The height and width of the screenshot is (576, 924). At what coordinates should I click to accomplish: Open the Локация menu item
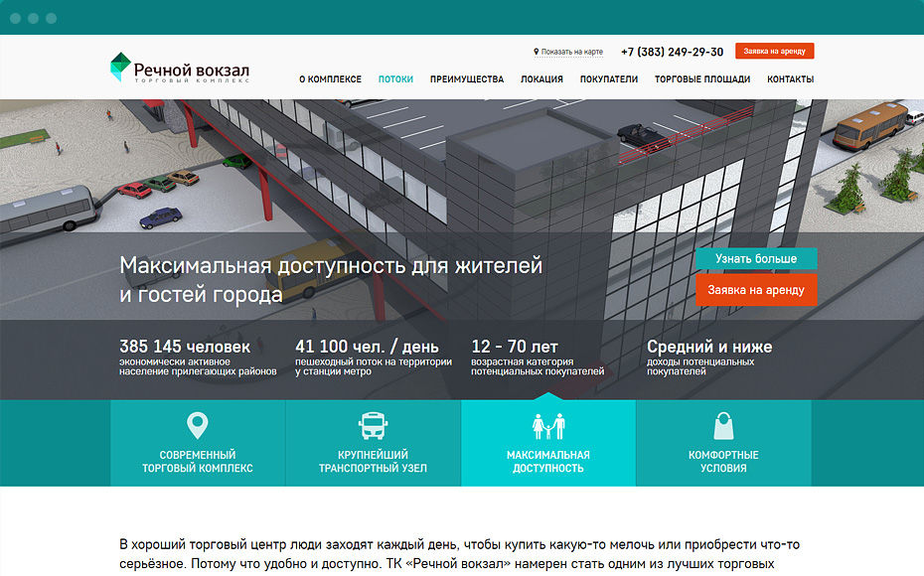541,79
